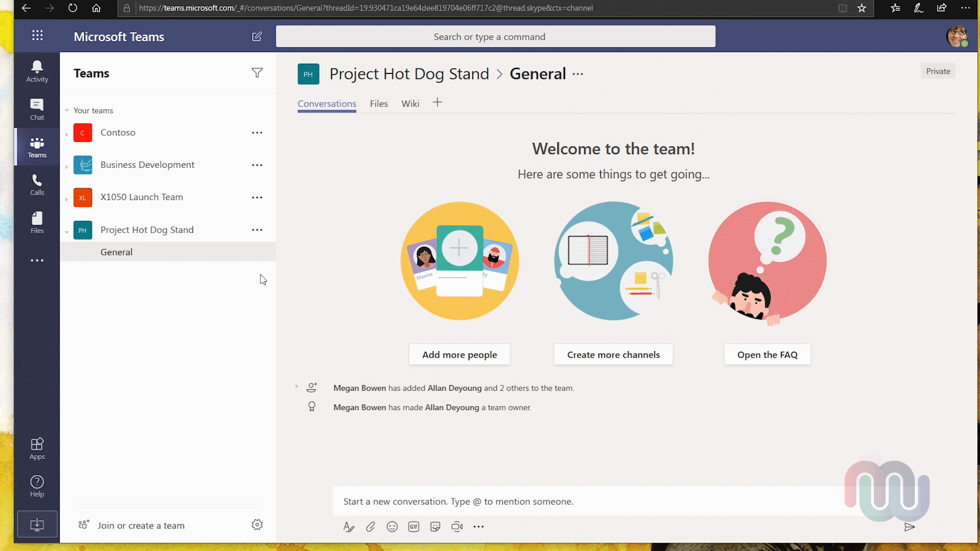Click the FAQ question mark illustration

(767, 262)
